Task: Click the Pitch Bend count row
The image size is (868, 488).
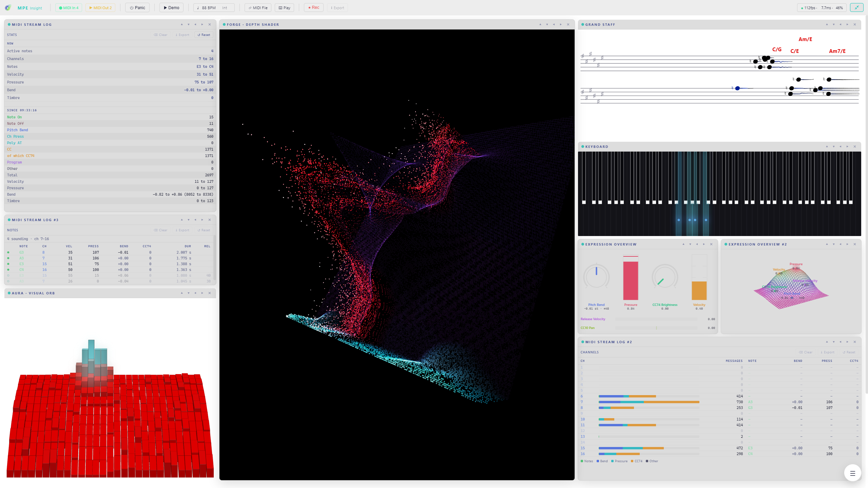Action: point(110,130)
